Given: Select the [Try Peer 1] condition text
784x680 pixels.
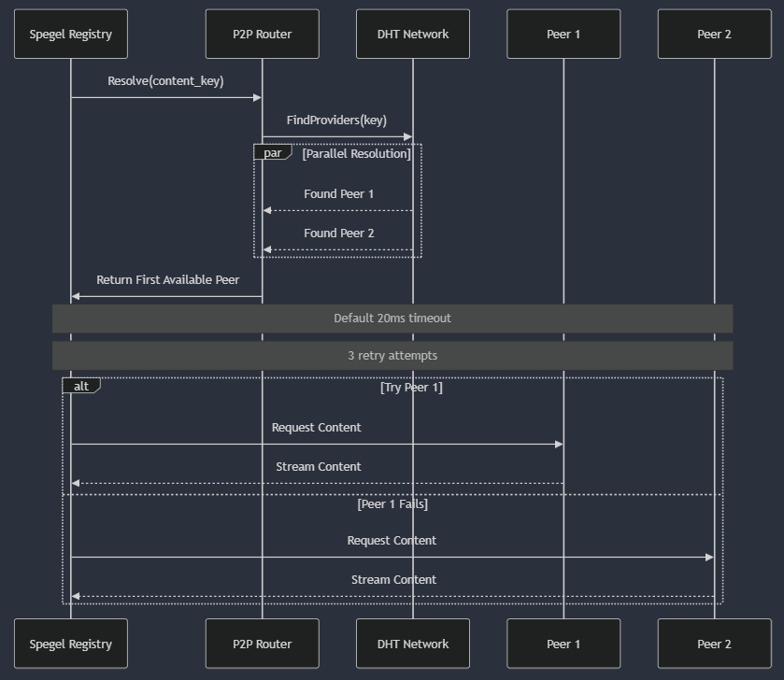Looking at the screenshot, I should click(x=411, y=387).
